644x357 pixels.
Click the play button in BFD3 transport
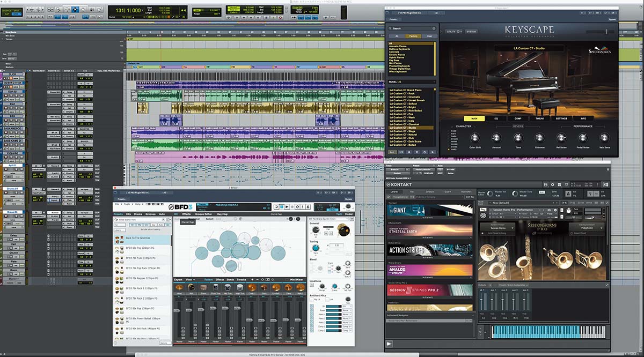point(287,207)
